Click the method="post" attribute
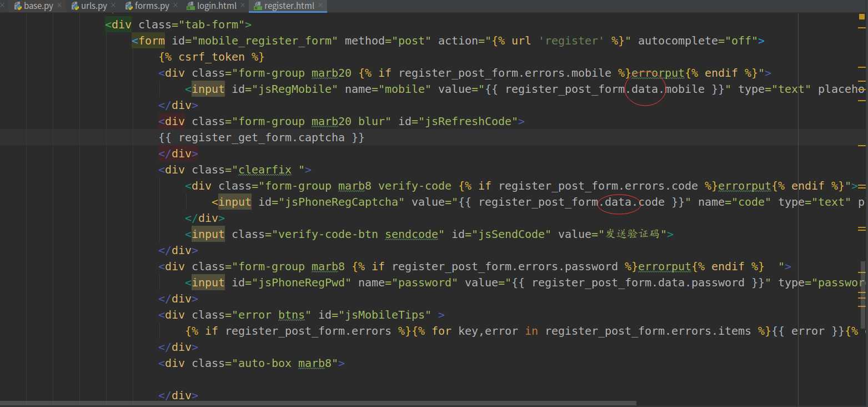 coord(388,41)
